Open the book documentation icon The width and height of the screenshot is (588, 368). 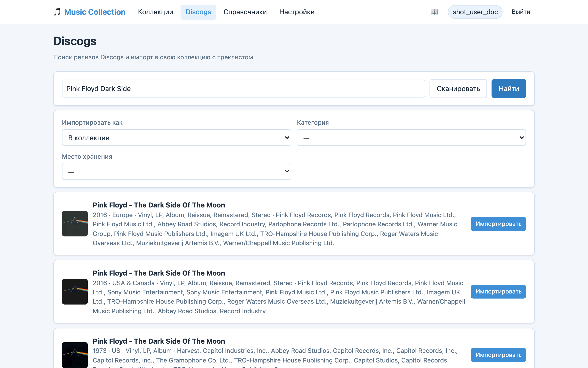434,12
